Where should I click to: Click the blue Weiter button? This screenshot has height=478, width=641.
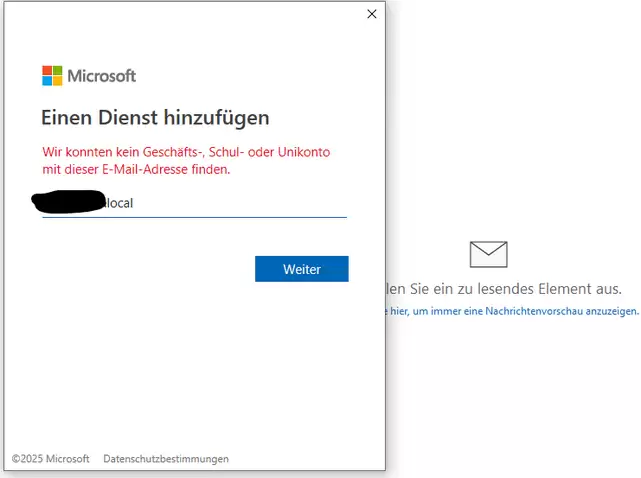(302, 269)
